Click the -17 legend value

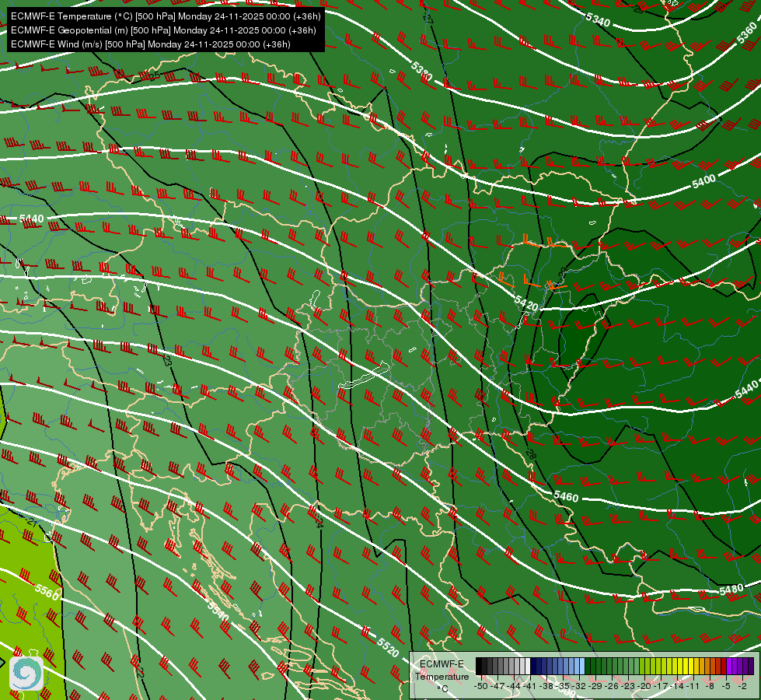point(661,687)
